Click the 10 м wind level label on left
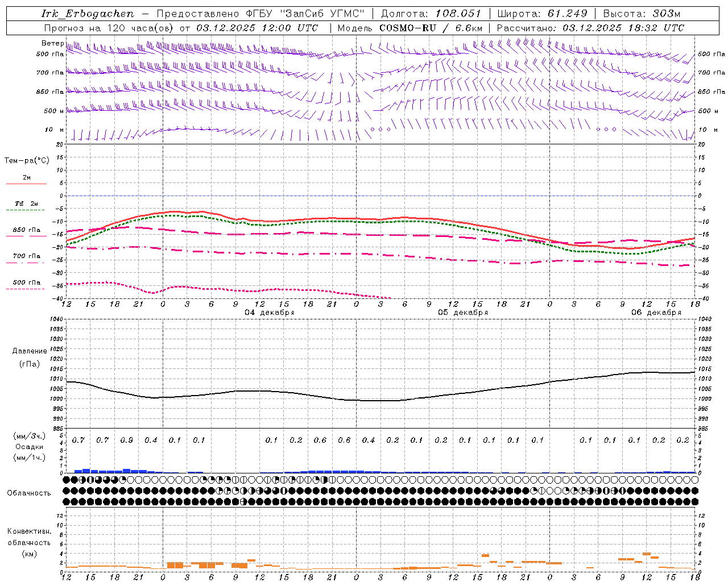 click(54, 130)
